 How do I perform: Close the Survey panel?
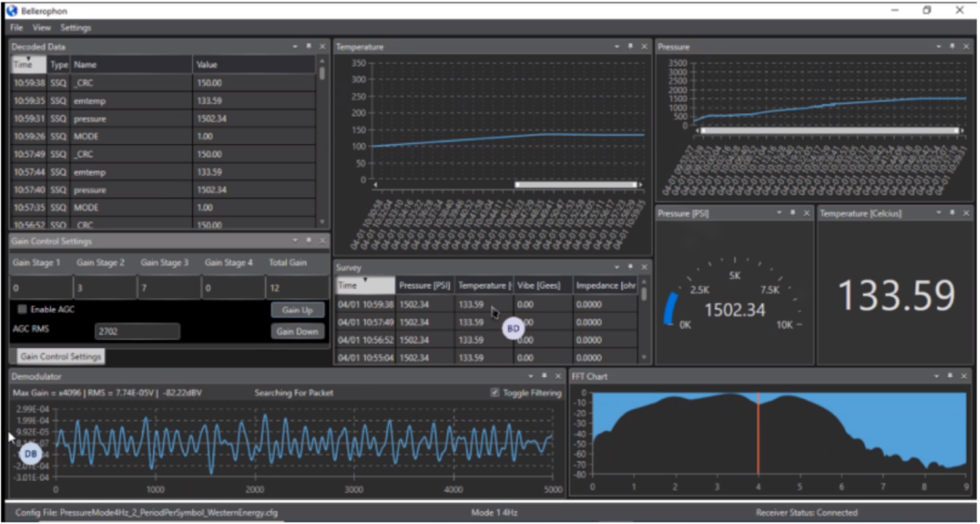click(644, 267)
